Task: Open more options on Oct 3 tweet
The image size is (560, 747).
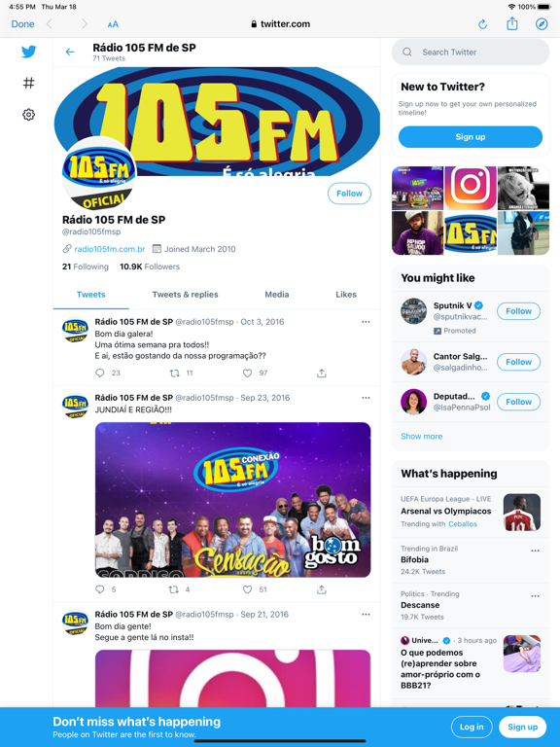Action: click(366, 322)
